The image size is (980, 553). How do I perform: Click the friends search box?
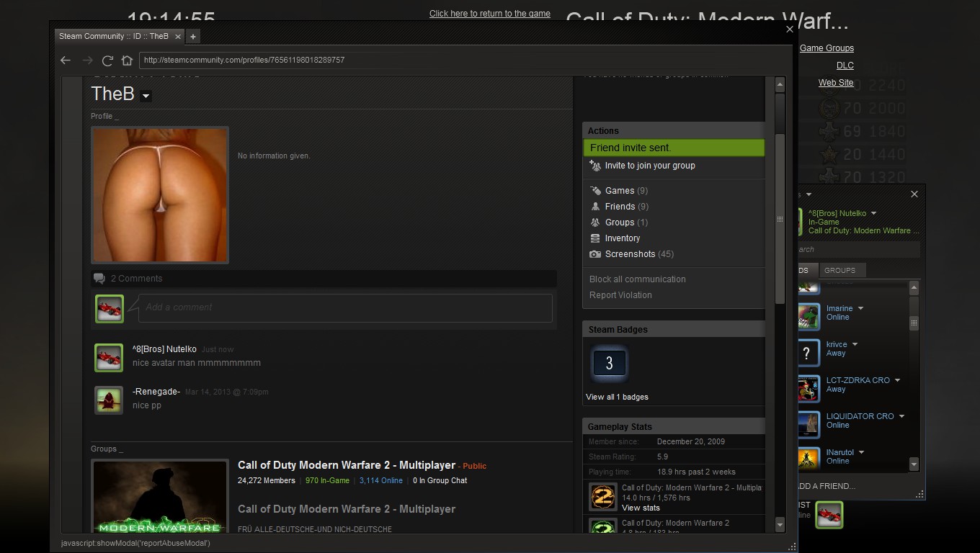[858, 250]
